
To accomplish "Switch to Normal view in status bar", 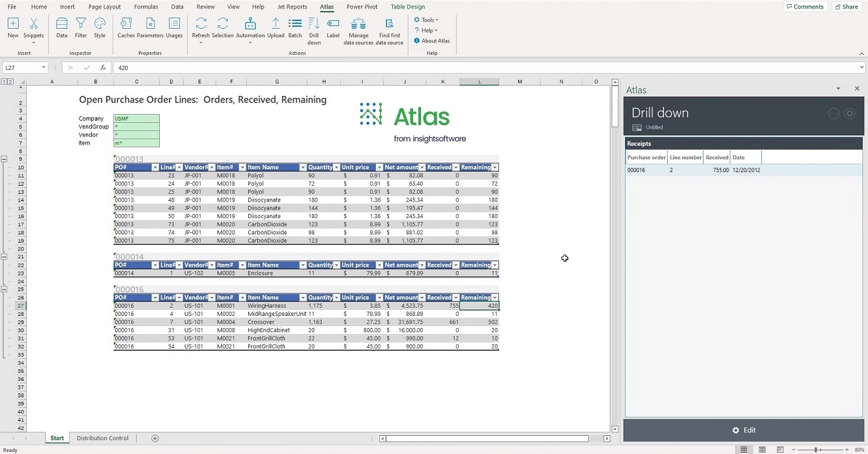I will tap(744, 449).
